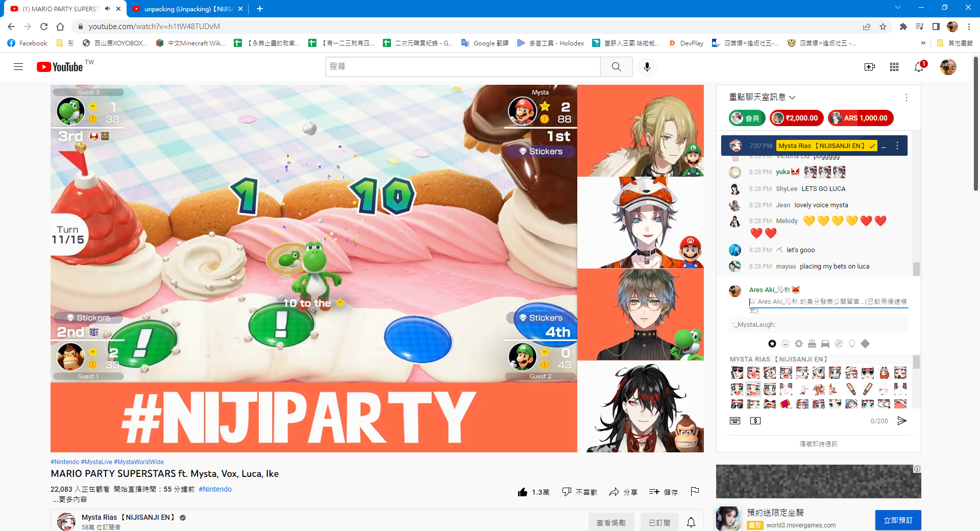The height and width of the screenshot is (531, 980).
Task: Show more bookmarks with chevron
Action: (x=923, y=43)
